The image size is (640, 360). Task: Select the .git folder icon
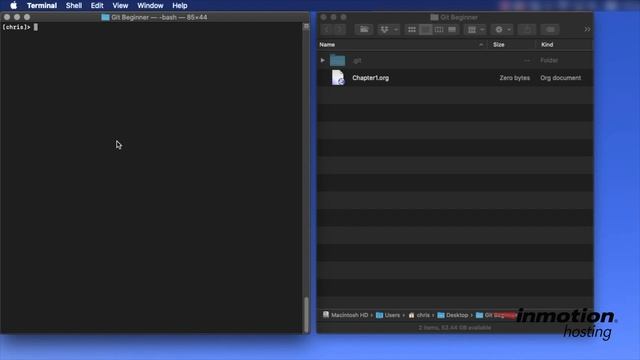(x=338, y=60)
